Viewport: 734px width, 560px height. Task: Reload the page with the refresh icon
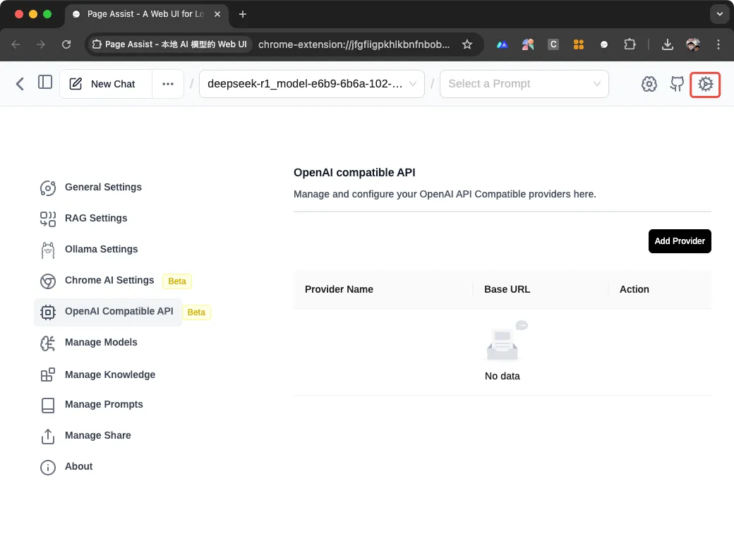pos(66,44)
